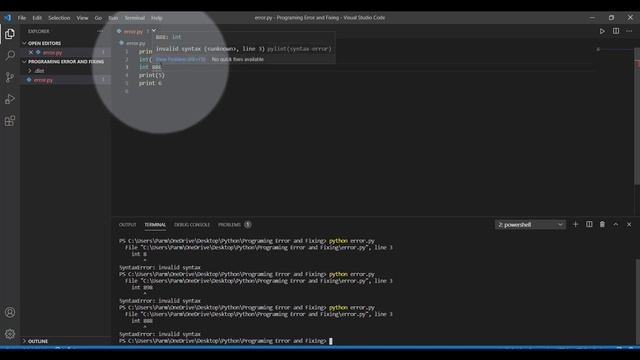640x360 pixels.
Task: Maximize the panel with up chevron
Action: click(616, 224)
